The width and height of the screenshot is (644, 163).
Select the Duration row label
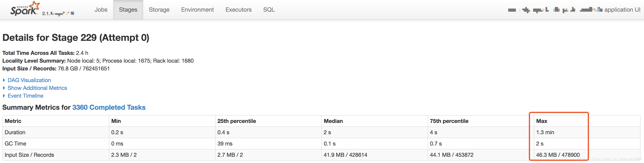[15, 132]
